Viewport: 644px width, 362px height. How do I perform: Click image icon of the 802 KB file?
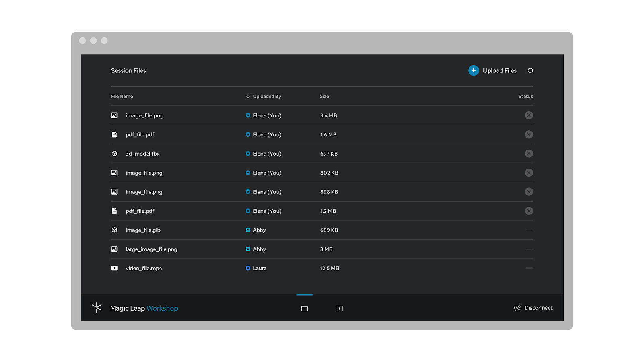click(x=114, y=173)
